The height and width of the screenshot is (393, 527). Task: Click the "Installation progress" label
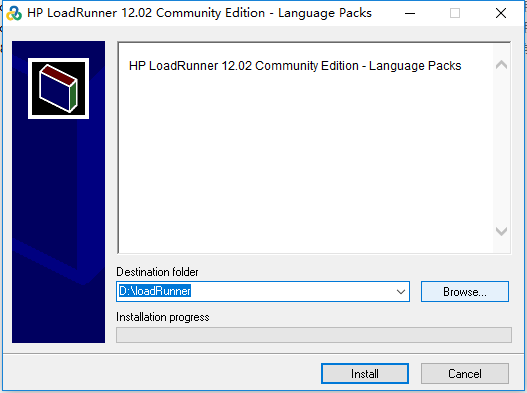[163, 317]
